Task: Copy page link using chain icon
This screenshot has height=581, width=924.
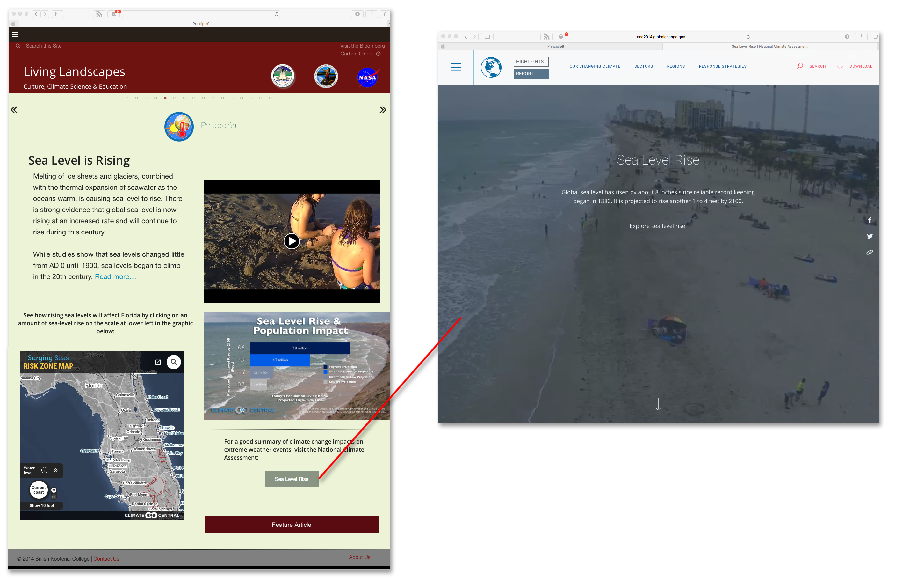Action: (870, 252)
